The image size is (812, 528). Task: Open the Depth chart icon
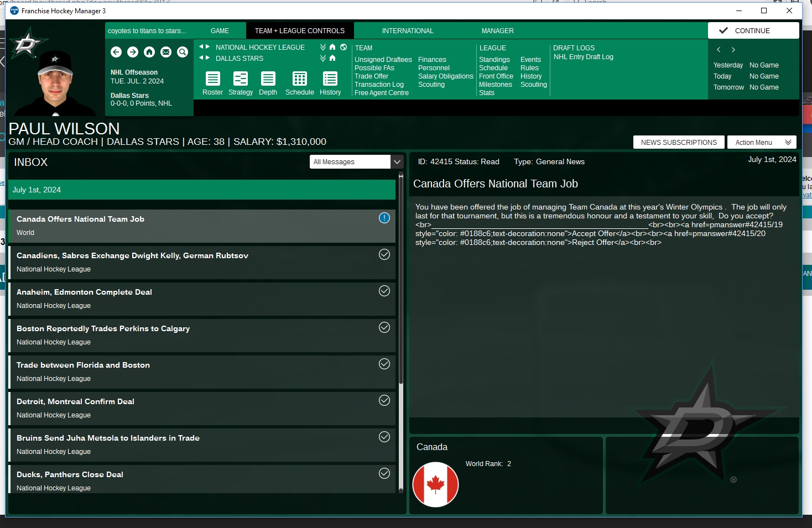point(268,79)
